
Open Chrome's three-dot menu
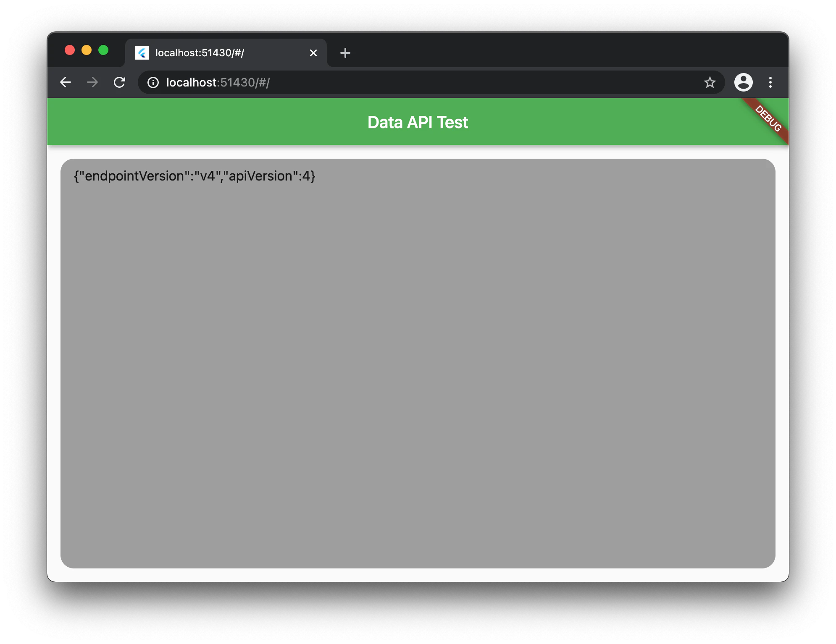770,82
